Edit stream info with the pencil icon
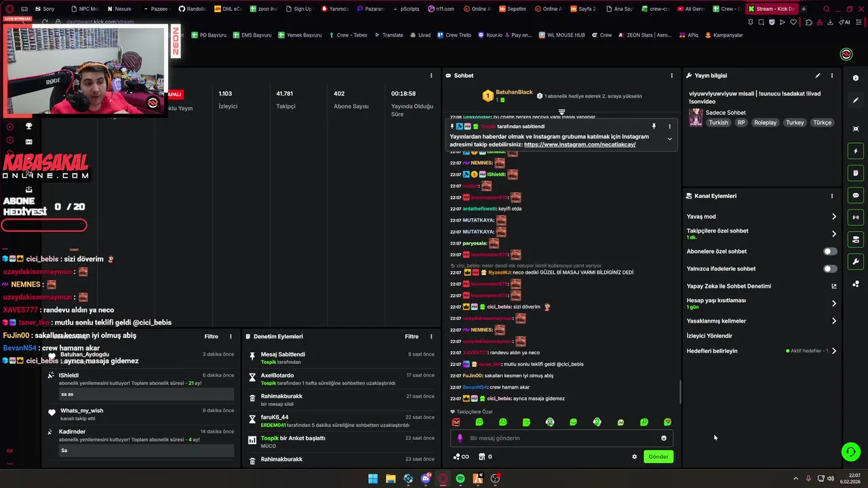 click(818, 76)
